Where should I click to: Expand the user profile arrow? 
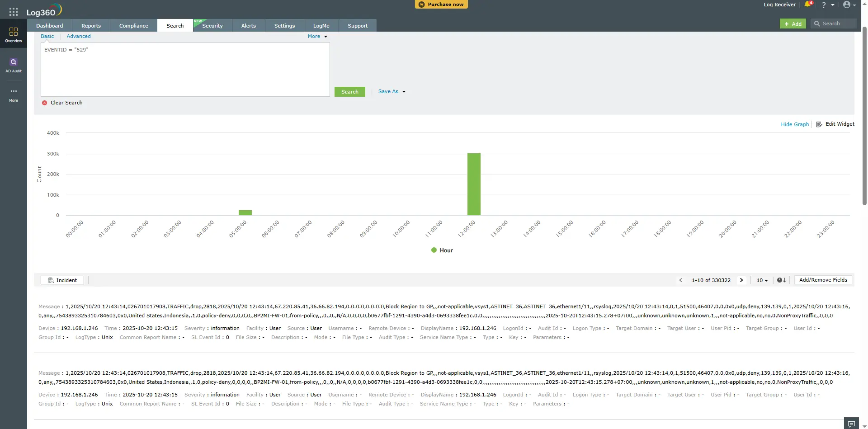[x=854, y=5]
